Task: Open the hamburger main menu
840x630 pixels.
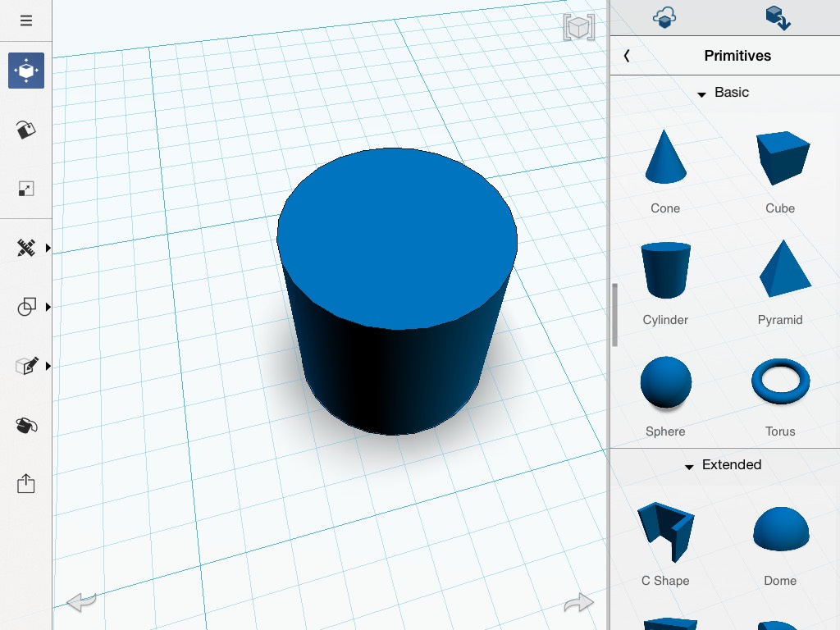Action: [x=25, y=21]
